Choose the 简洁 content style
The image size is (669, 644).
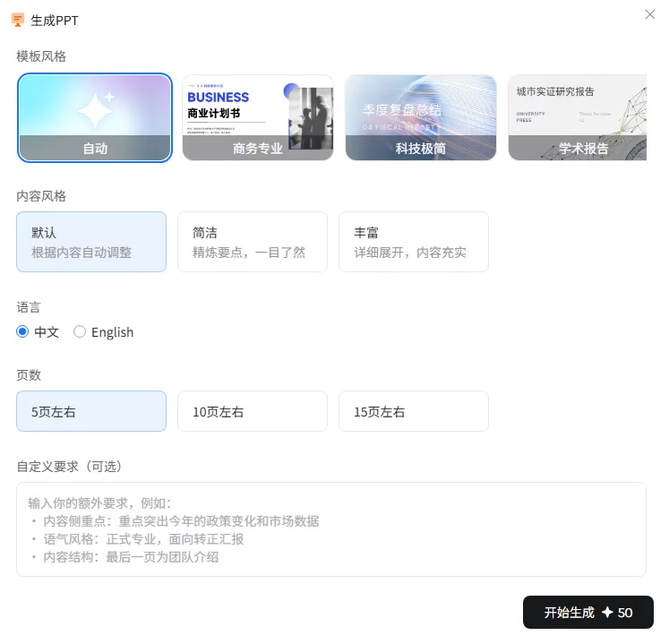tap(253, 242)
